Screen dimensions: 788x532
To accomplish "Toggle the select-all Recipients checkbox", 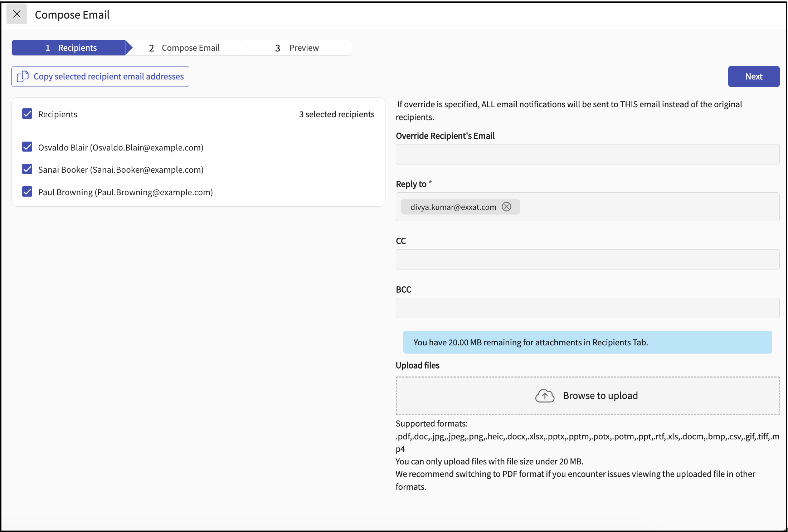I will [27, 114].
